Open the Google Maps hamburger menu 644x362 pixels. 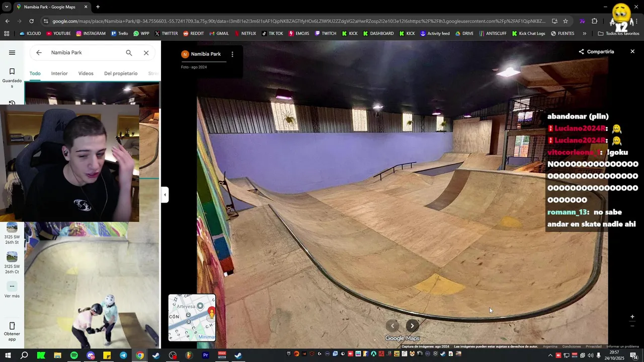click(12, 53)
